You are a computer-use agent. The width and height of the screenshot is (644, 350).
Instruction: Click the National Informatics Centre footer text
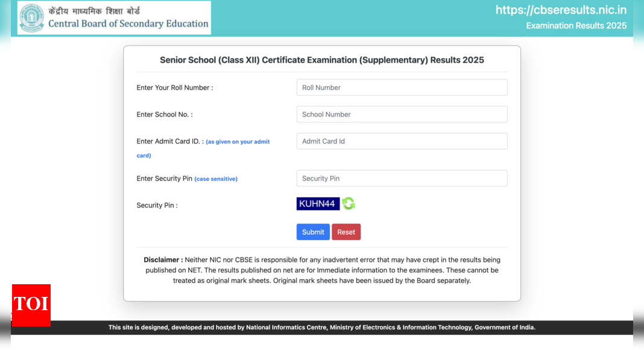(322, 328)
